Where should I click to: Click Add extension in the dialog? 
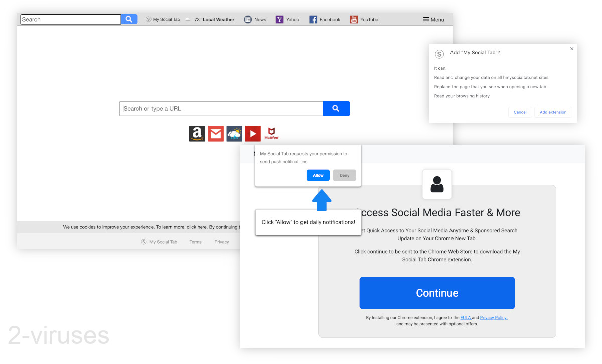tap(553, 112)
